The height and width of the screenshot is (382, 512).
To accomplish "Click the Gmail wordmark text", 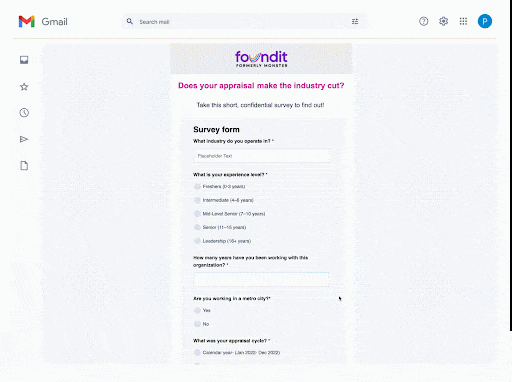I will pos(54,22).
